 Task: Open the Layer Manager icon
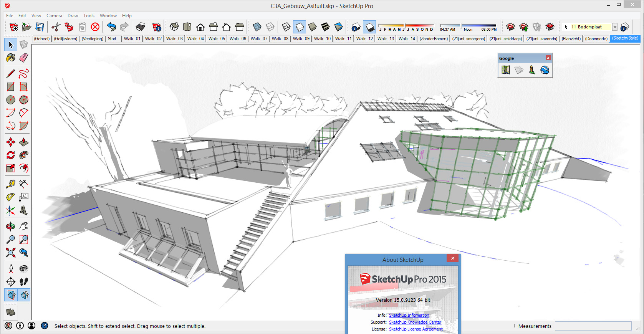624,27
